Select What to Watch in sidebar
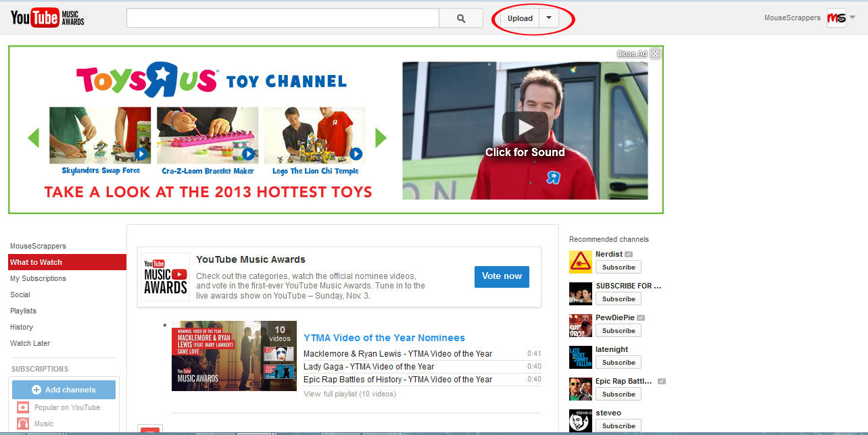868x435 pixels. [x=68, y=262]
